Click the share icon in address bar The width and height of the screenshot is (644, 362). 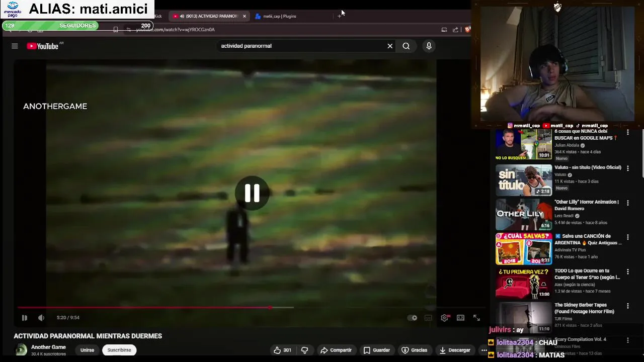[x=455, y=30]
